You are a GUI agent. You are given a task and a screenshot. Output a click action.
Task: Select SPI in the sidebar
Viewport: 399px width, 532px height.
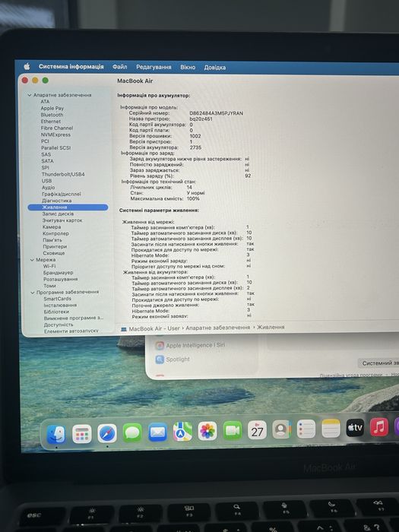46,167
